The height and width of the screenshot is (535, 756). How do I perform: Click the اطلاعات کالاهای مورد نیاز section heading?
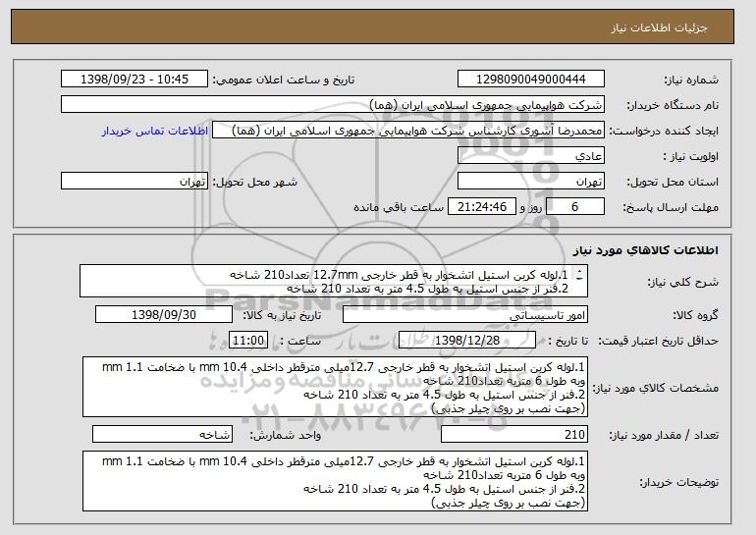point(646,250)
